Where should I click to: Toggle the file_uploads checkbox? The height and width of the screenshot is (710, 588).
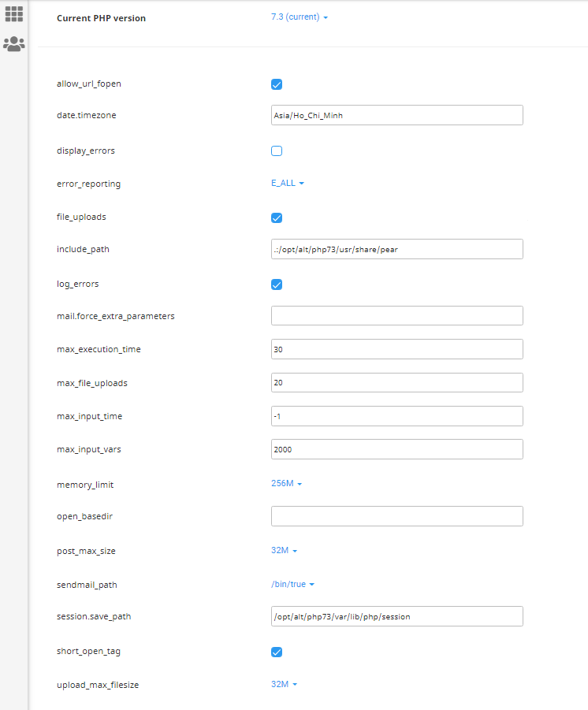[x=277, y=217]
